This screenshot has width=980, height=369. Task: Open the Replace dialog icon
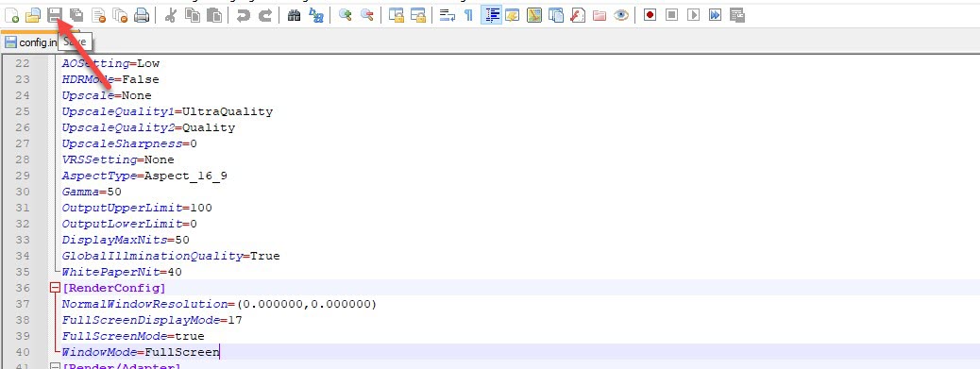point(315,16)
